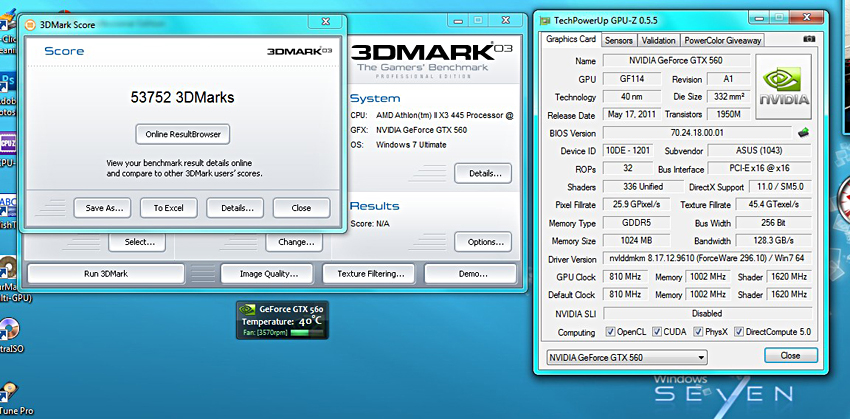Click the Release Date May 17, 2011 field
Viewport: 850px width, 419px height.
pyautogui.click(x=632, y=114)
